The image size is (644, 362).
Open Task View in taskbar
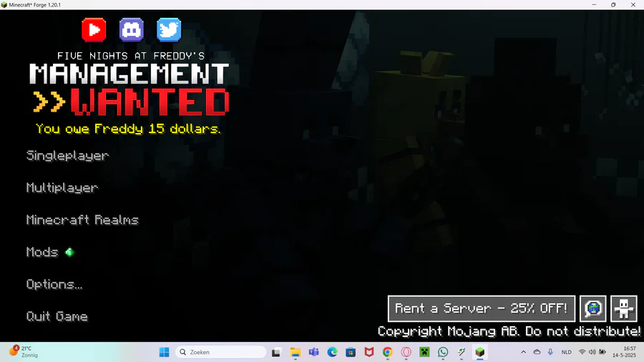(276, 352)
